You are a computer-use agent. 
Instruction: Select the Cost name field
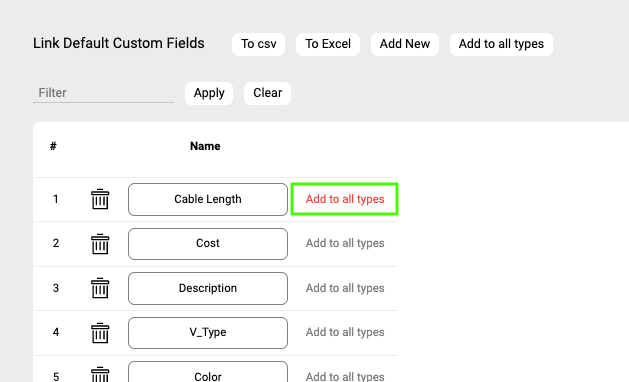coord(208,244)
